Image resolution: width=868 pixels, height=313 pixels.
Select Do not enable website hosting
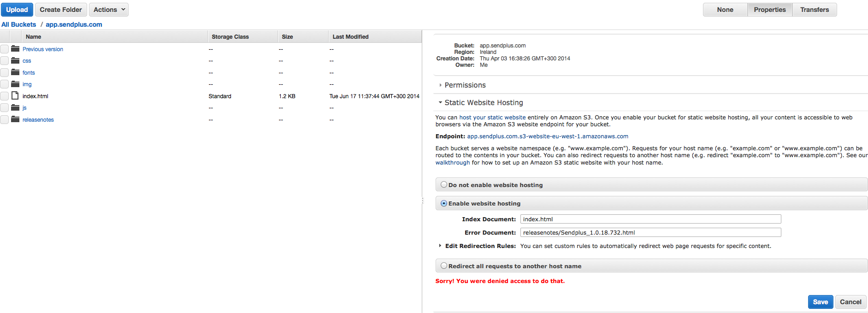[444, 184]
